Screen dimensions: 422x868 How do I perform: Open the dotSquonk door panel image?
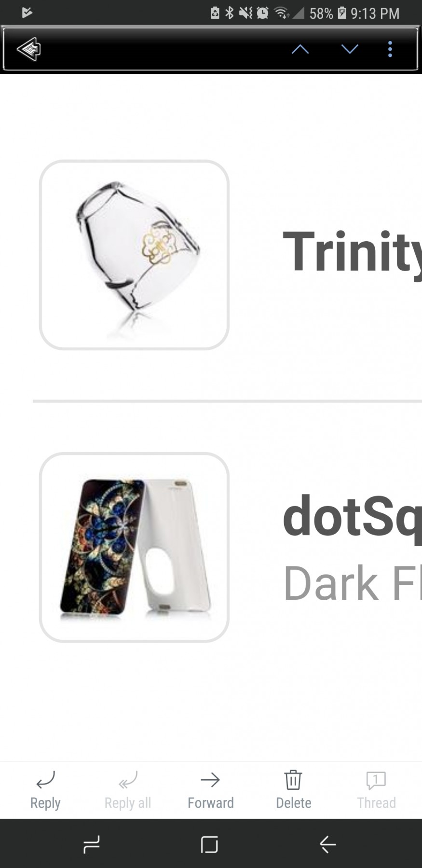134,547
